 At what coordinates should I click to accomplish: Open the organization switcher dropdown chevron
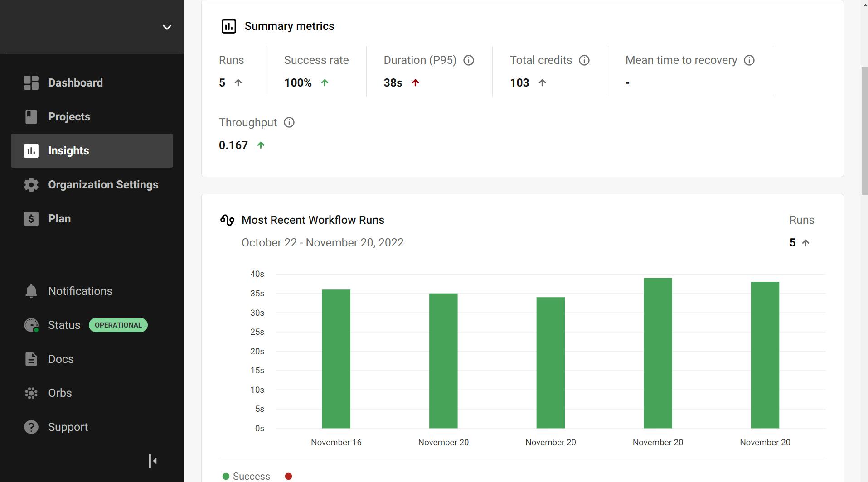167,27
